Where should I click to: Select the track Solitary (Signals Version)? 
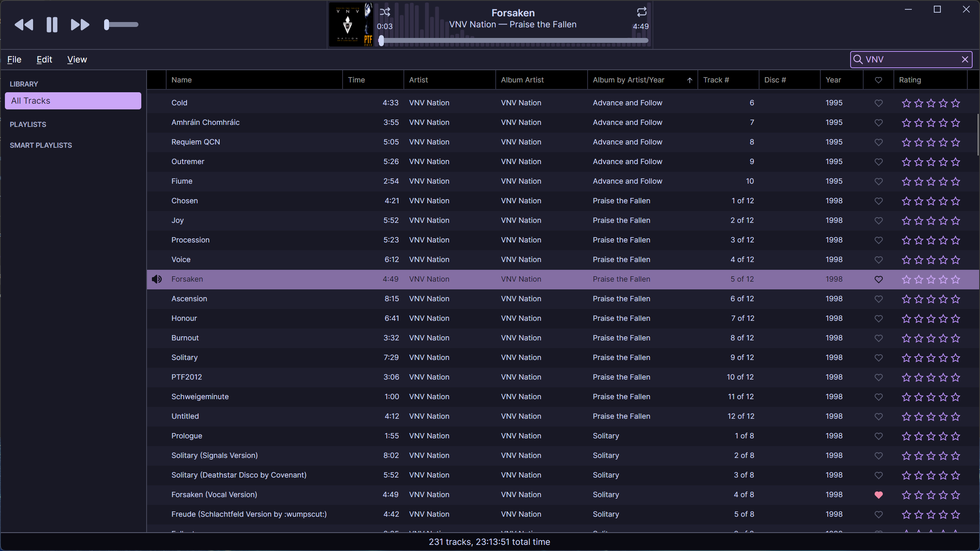[563, 455]
